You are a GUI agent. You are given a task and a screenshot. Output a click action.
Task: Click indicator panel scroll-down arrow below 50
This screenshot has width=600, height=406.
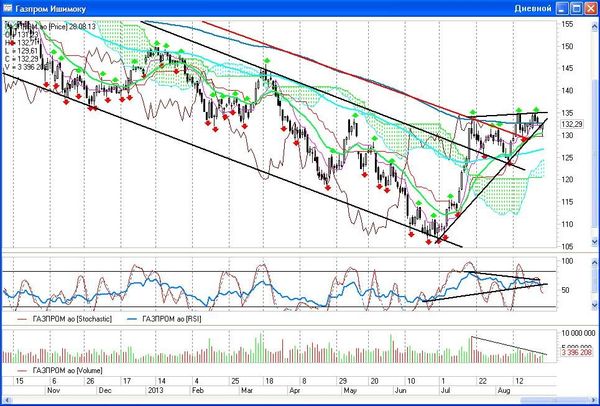click(x=594, y=305)
